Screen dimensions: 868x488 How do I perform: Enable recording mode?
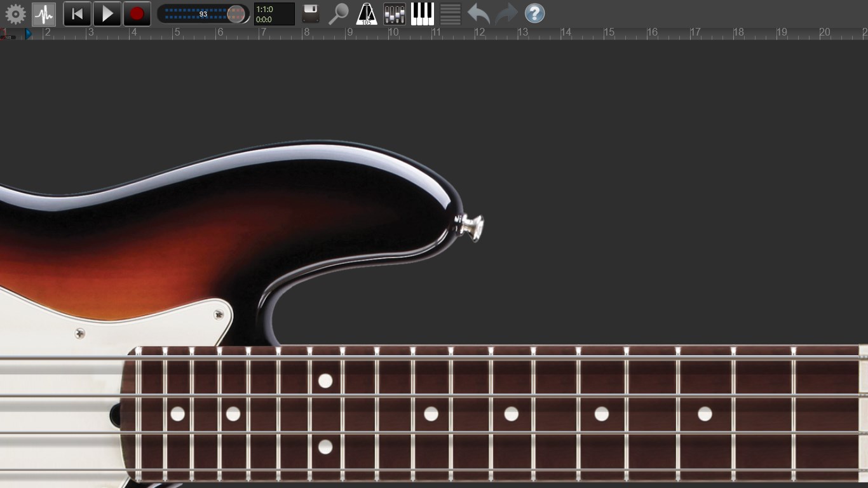pos(136,13)
